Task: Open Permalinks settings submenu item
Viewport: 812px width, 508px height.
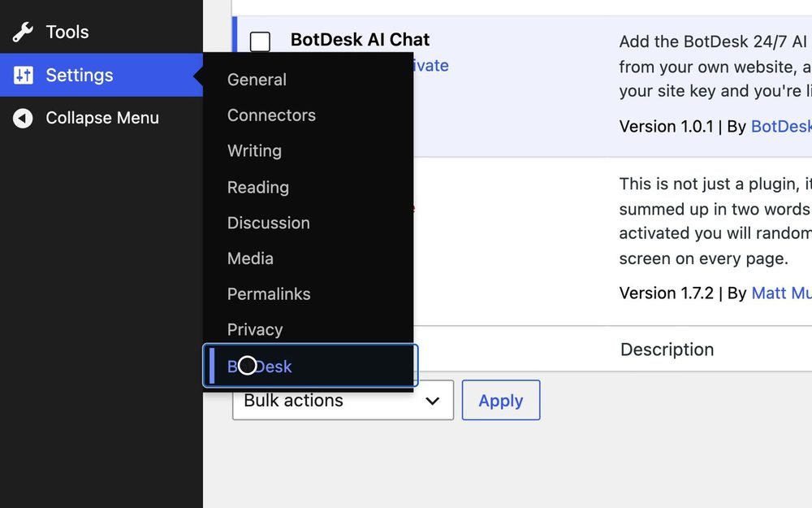Action: click(269, 294)
